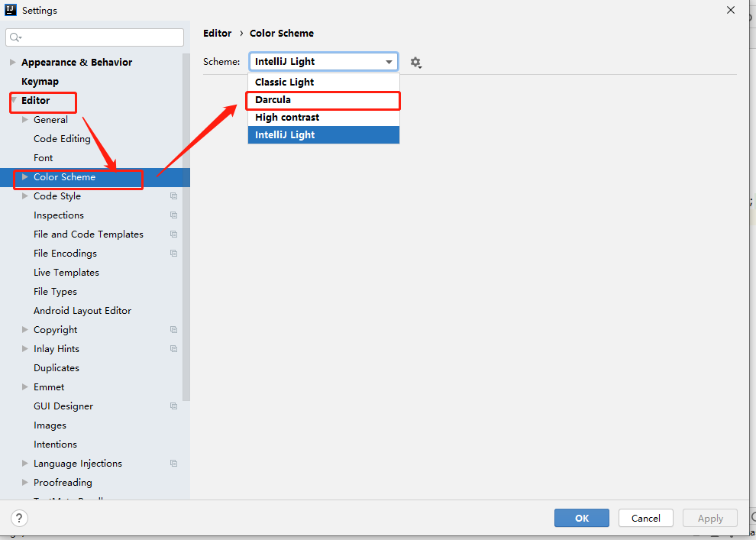
Task: Open the Font settings page
Action: pos(44,158)
